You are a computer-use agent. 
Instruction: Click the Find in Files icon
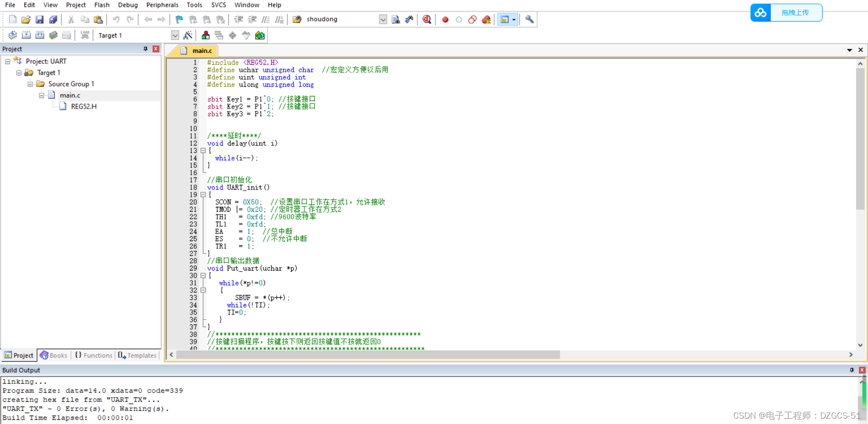click(297, 19)
